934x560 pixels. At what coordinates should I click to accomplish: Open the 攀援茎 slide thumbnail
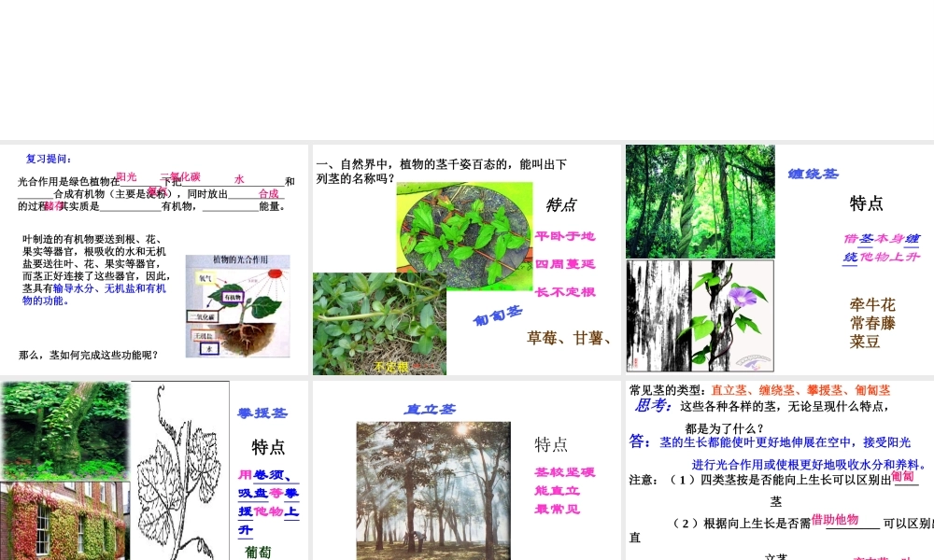154,470
